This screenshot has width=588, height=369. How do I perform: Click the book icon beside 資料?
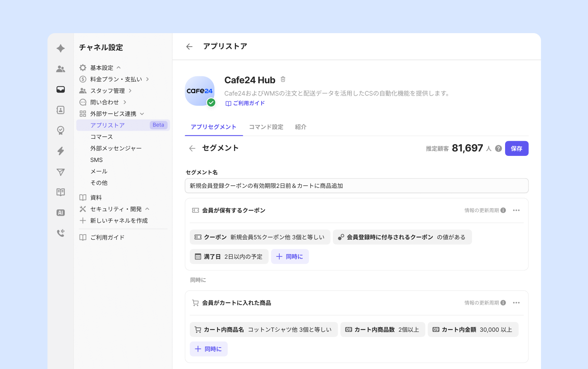point(83,198)
